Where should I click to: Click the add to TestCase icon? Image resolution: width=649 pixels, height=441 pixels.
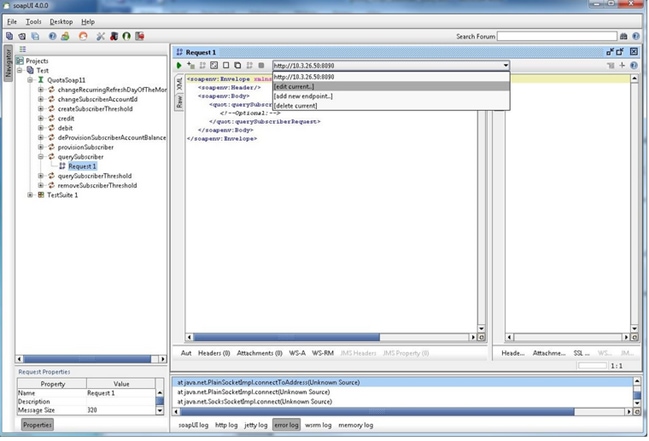click(191, 65)
